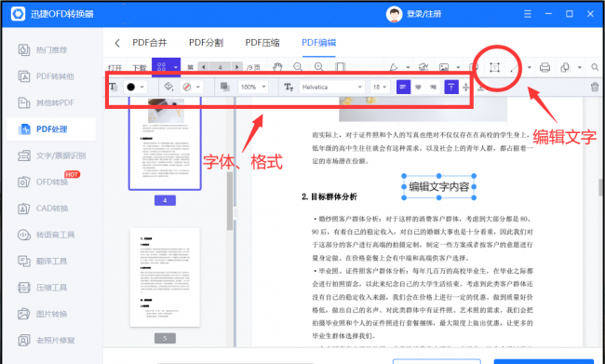Viewport: 605px width, 364px height.
Task: Choose the signature tool icon
Action: coord(423,68)
